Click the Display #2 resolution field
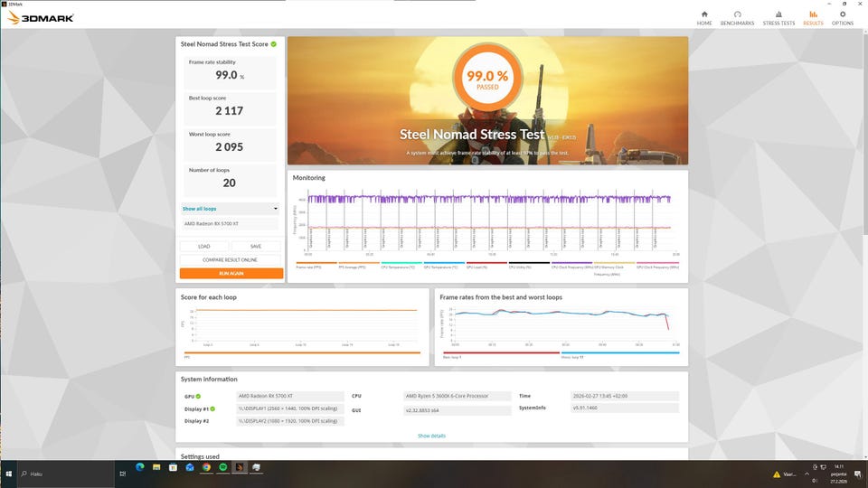The height and width of the screenshot is (488, 868). click(x=290, y=421)
